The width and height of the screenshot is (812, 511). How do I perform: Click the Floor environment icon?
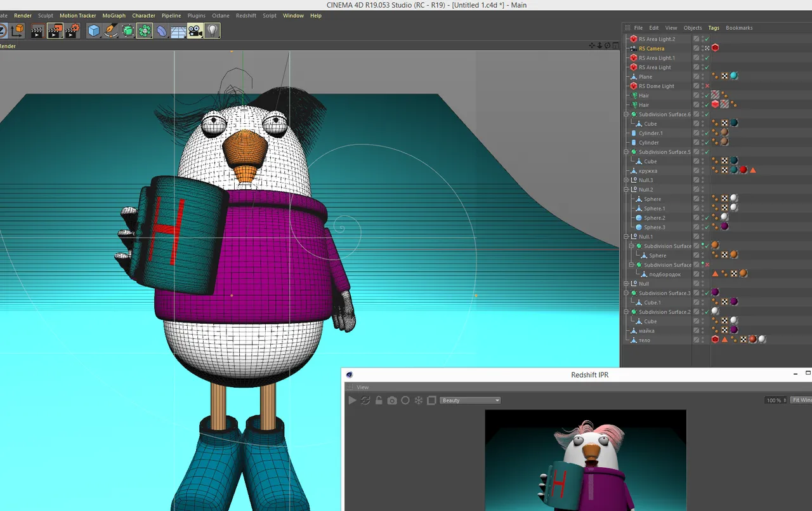(x=178, y=30)
